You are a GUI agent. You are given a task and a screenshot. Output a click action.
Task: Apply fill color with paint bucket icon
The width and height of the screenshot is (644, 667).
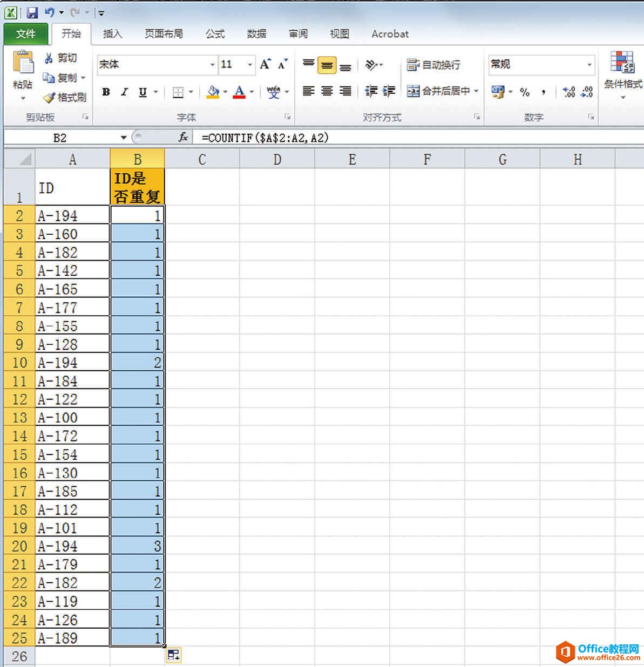(213, 92)
